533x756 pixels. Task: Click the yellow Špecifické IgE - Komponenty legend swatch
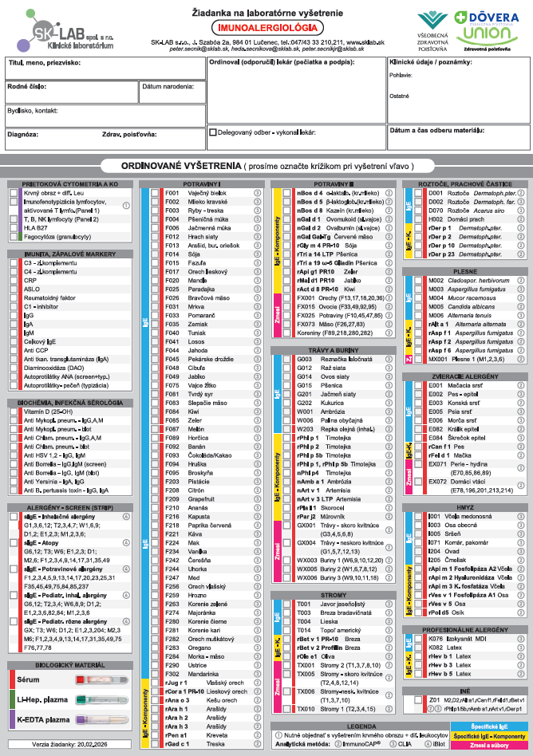[488, 735]
